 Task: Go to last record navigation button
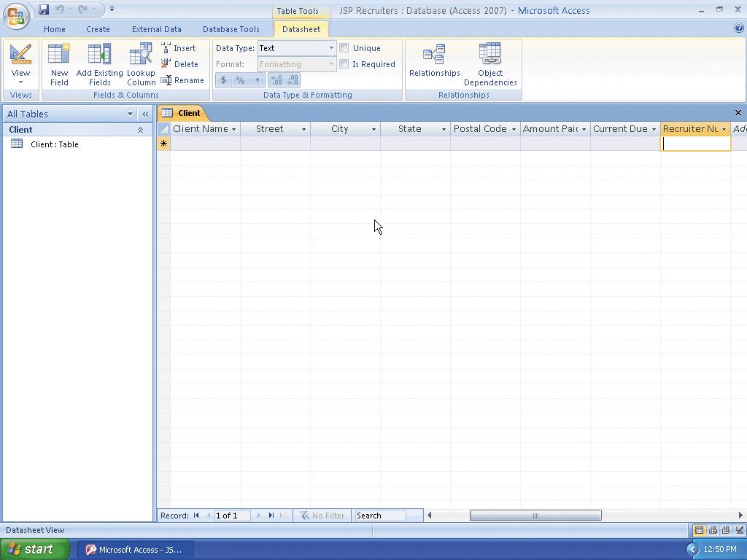(x=271, y=516)
